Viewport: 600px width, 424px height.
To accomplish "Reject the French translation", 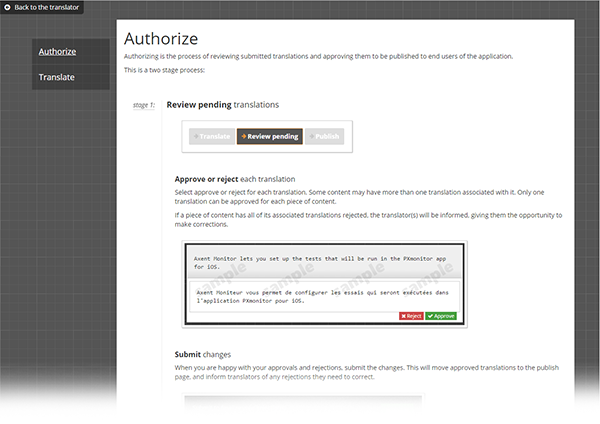I will pos(411,316).
